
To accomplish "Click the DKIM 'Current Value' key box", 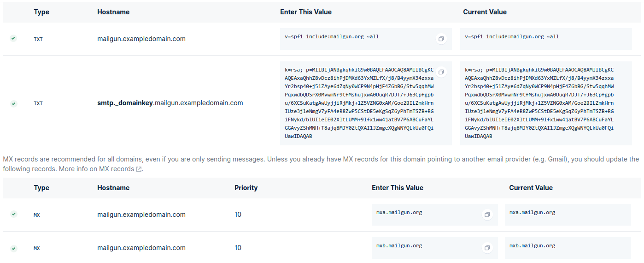I will [x=546, y=103].
